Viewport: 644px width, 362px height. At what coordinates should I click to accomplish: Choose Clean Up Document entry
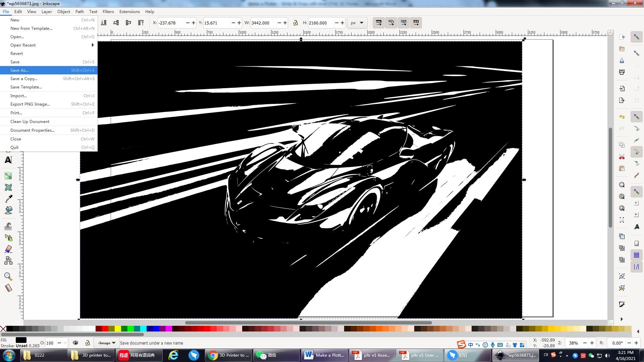click(49, 121)
